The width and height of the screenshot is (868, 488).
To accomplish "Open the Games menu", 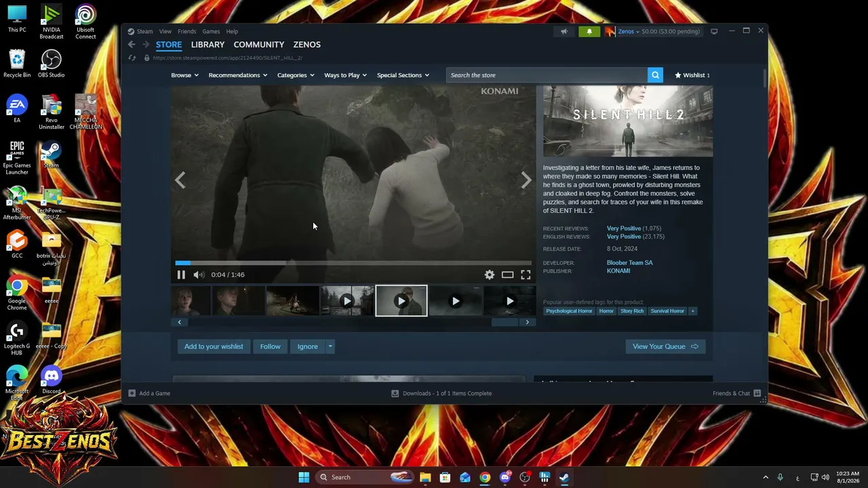I will coord(211,31).
